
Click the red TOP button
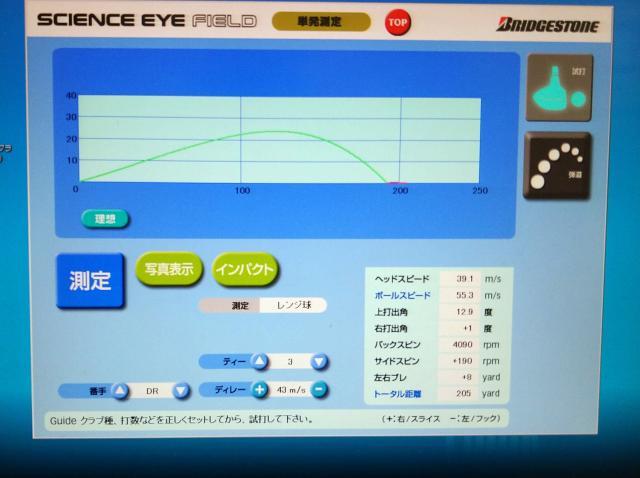pyautogui.click(x=398, y=22)
